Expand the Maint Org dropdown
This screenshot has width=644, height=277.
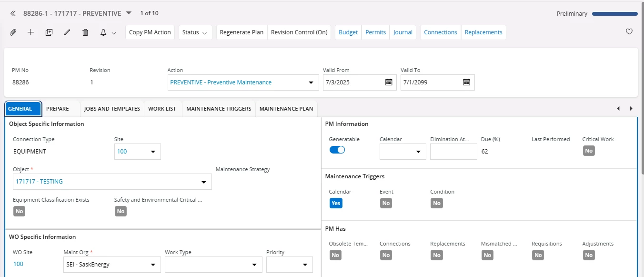[x=153, y=265]
